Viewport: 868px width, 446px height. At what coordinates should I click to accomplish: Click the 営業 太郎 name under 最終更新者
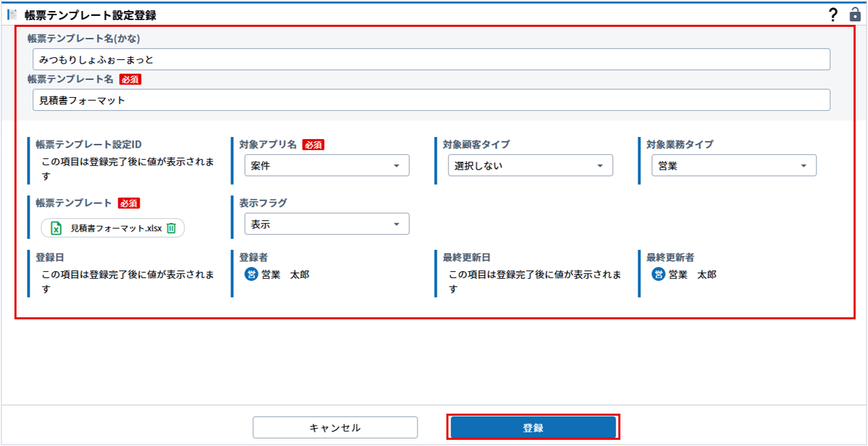693,275
